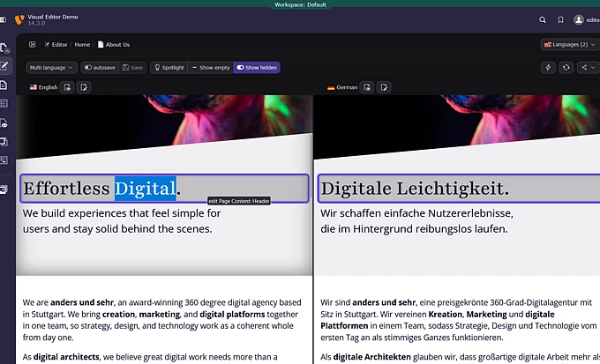Click the Workspace: Default indicator
The height and width of the screenshot is (364, 600).
click(300, 4)
